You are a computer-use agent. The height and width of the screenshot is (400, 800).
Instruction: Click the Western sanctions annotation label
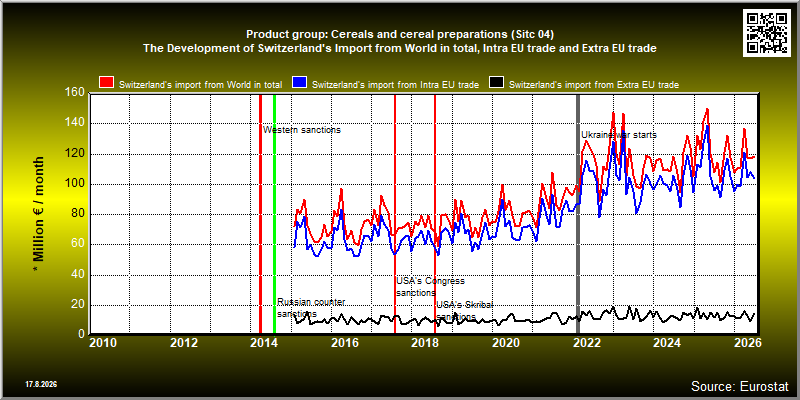tap(302, 130)
